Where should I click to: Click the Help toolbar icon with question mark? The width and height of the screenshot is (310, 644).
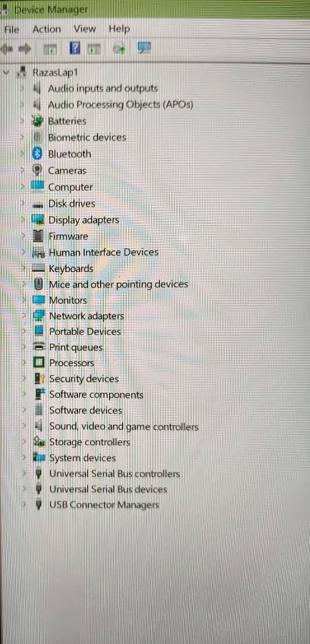75,48
